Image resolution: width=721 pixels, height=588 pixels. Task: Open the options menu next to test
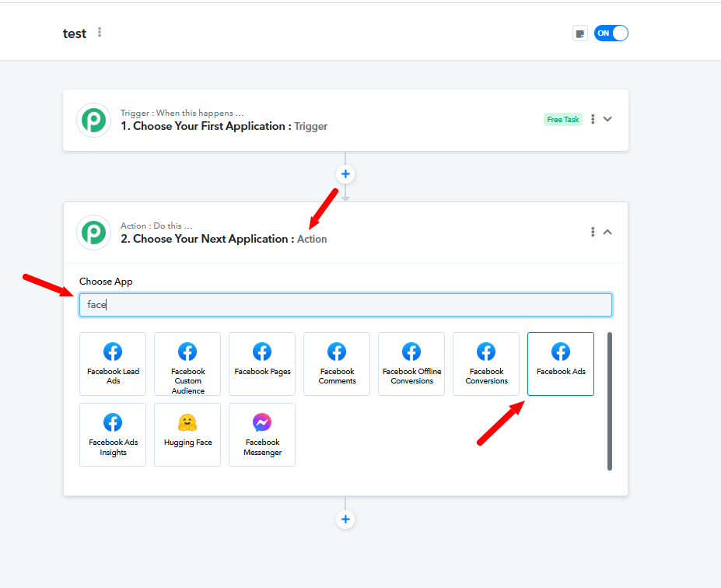point(100,33)
